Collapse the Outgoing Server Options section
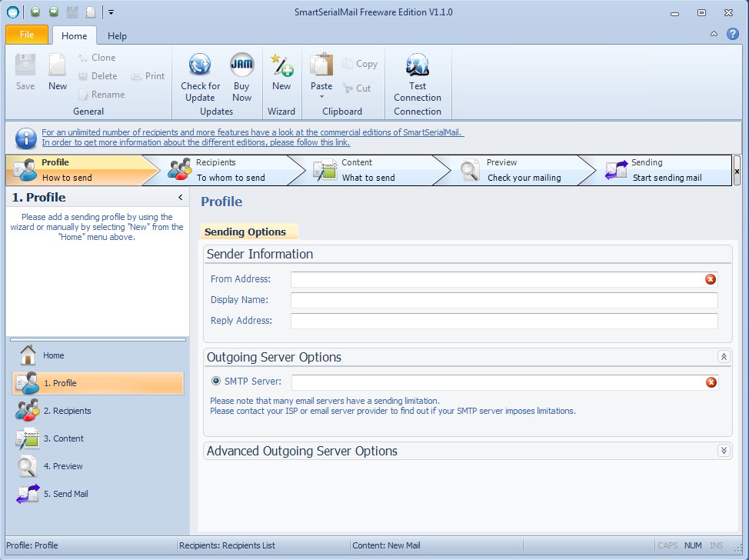The image size is (749, 560). coord(723,357)
